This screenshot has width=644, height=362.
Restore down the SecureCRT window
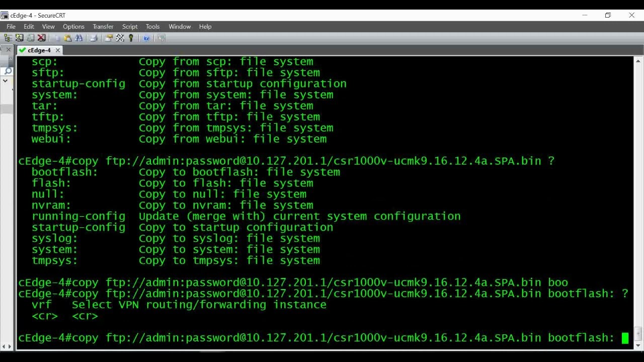(608, 15)
